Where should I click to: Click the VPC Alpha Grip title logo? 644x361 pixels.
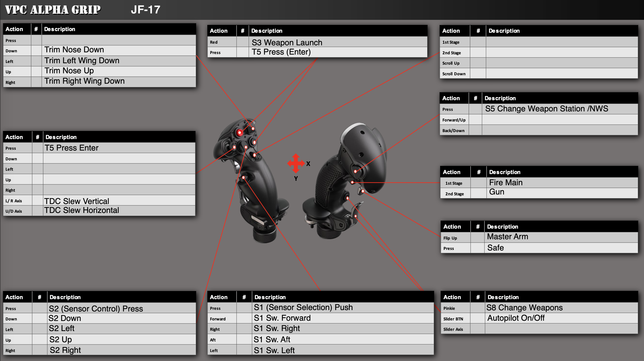[x=53, y=10]
